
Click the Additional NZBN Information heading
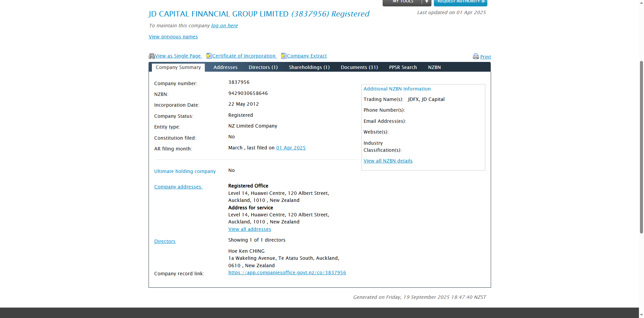coord(397,89)
